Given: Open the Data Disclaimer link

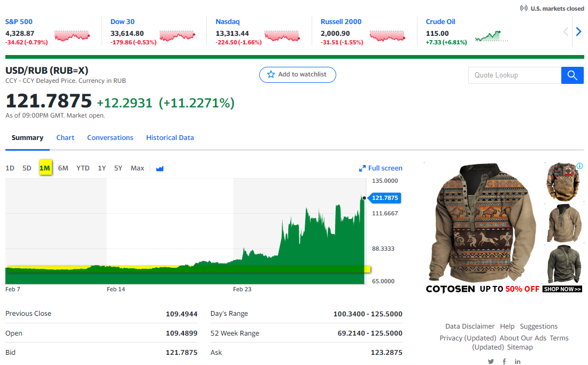Looking at the screenshot, I should [469, 327].
